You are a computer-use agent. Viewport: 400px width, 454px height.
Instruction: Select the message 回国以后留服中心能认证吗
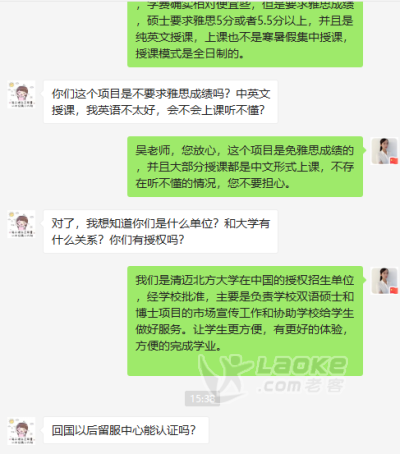[x=126, y=430]
